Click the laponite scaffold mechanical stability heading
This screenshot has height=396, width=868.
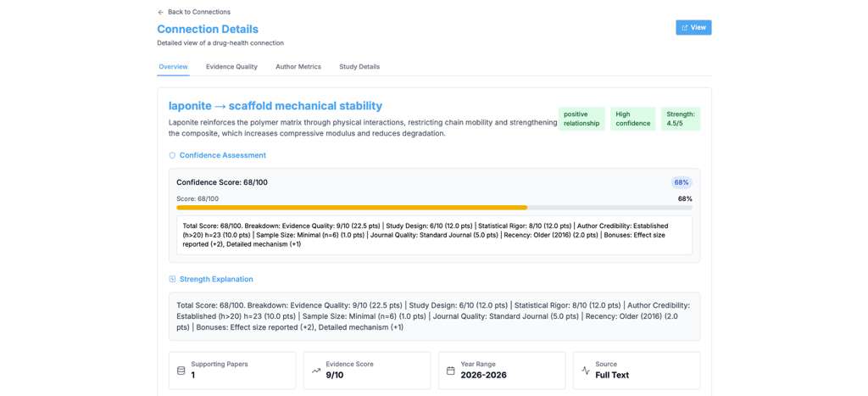click(x=275, y=106)
